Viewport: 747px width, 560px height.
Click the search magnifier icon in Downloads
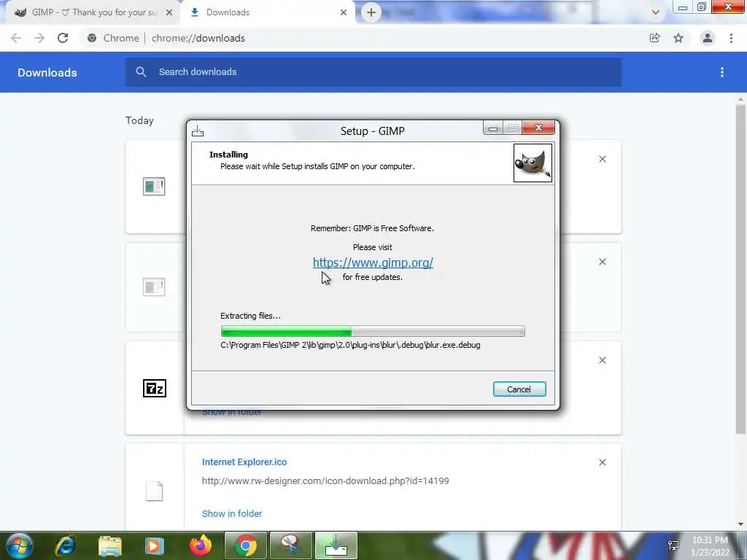point(141,72)
